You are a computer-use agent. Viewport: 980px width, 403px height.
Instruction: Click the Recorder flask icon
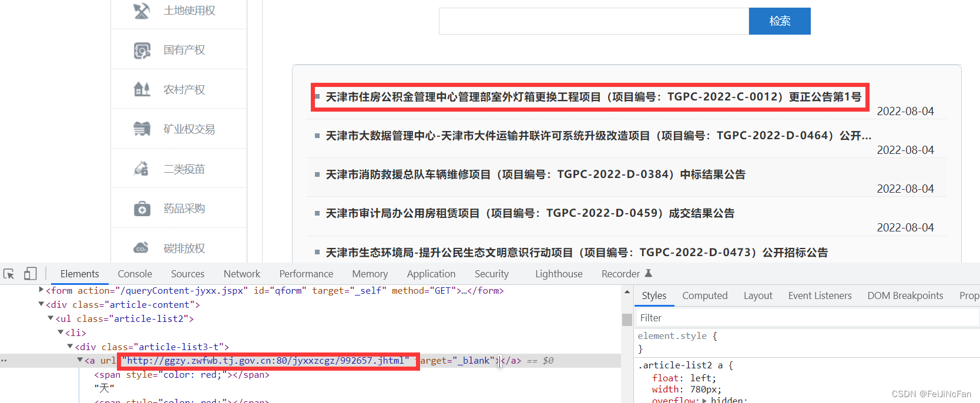tap(649, 273)
